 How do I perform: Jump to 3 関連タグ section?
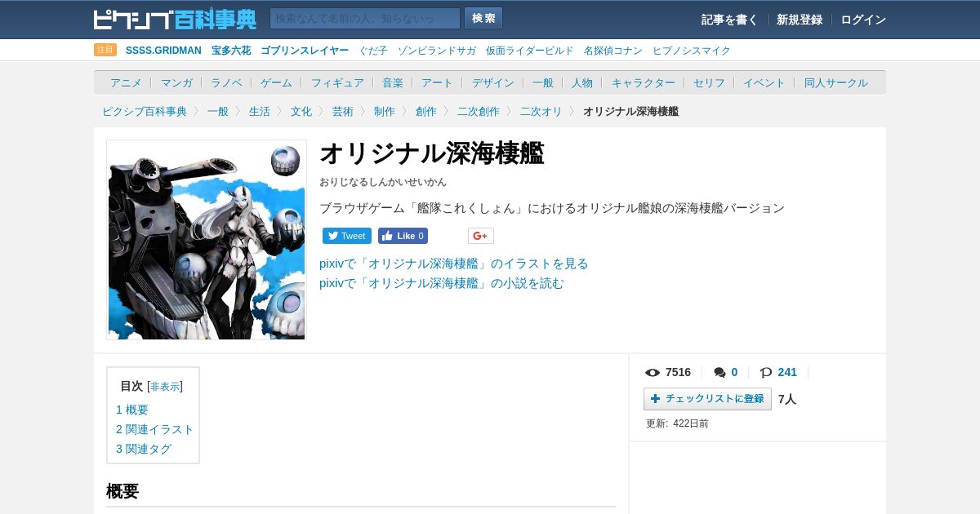pos(144,449)
